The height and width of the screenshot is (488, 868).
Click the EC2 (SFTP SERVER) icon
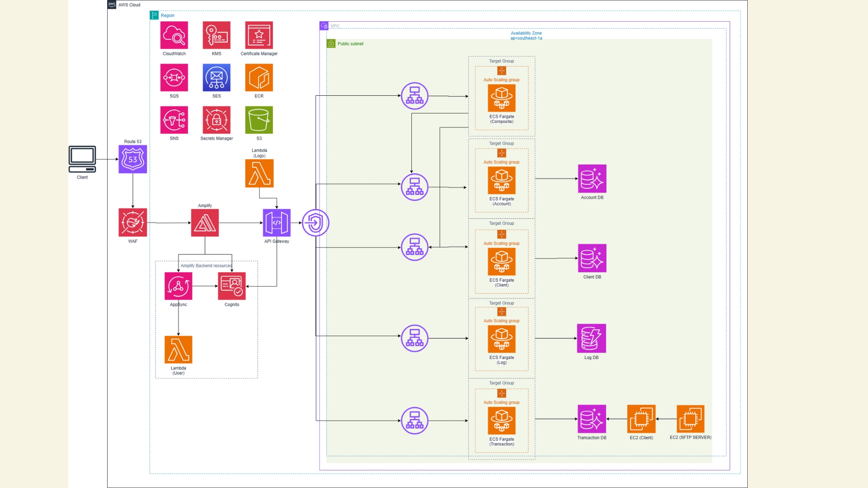(690, 419)
